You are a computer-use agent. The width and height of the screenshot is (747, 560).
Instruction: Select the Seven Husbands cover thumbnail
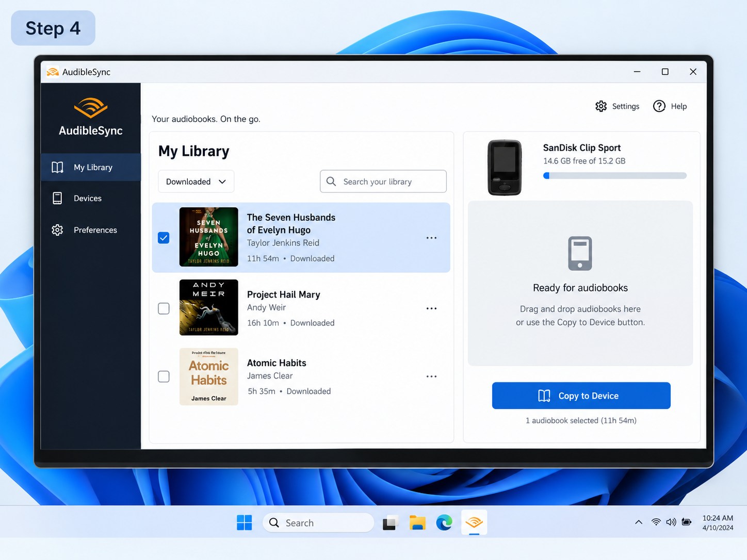pos(209,237)
